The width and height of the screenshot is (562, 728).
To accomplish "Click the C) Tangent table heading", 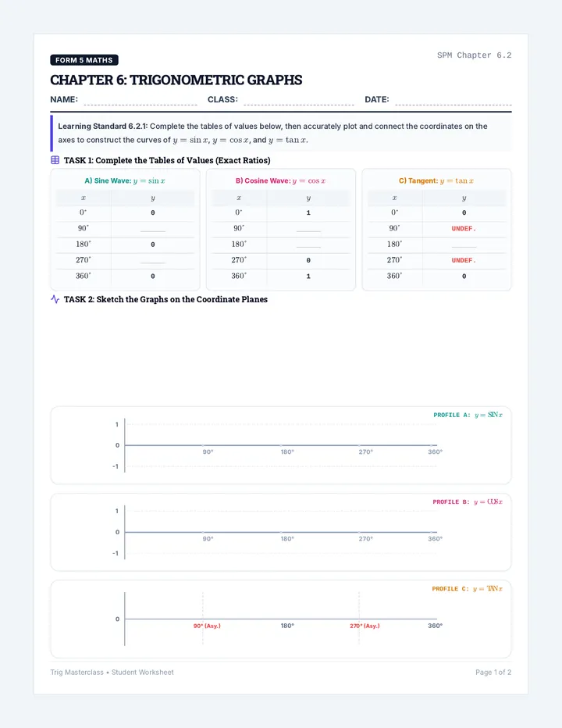I will [x=436, y=180].
